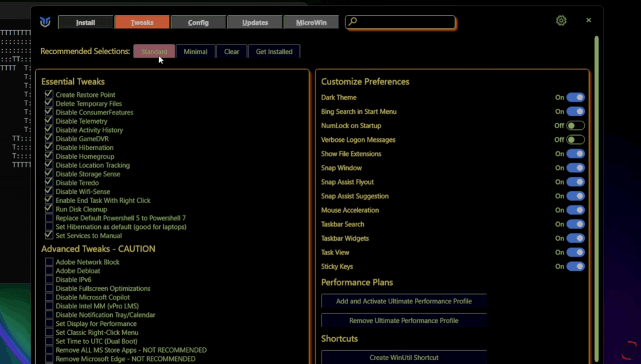Check Adobe Debloat checkbox
This screenshot has width=641, height=364.
pos(49,270)
